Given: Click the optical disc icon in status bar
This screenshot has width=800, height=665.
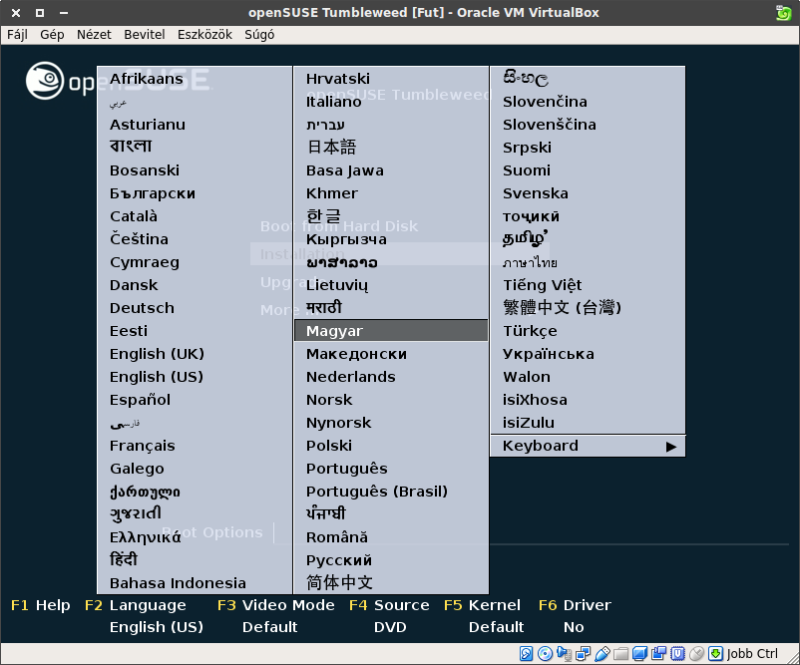Looking at the screenshot, I should [x=545, y=653].
